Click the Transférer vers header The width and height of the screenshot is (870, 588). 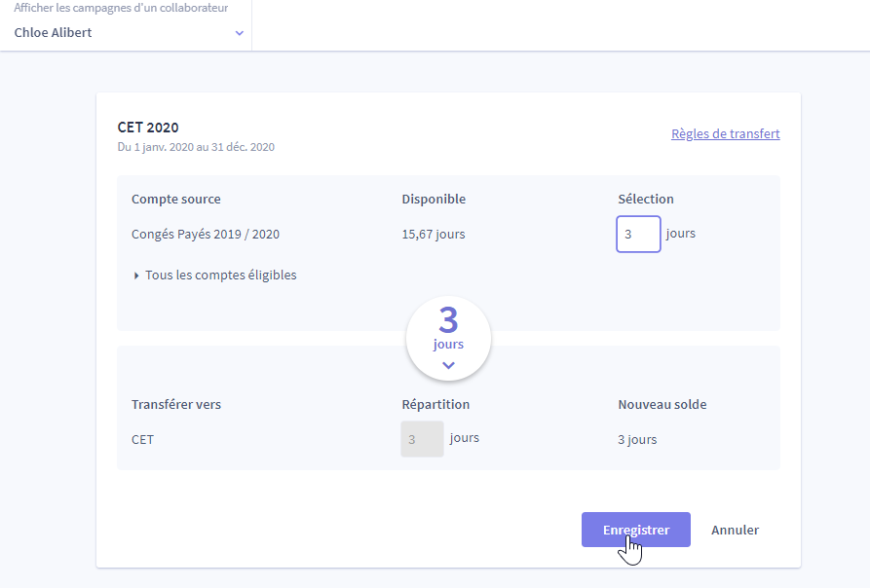coord(176,405)
